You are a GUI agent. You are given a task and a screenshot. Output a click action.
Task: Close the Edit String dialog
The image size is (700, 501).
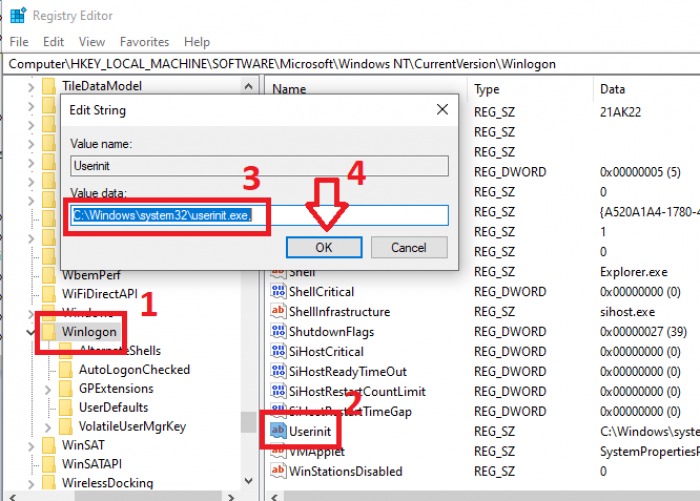coord(442,109)
